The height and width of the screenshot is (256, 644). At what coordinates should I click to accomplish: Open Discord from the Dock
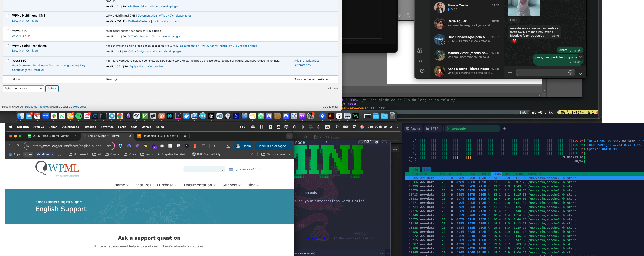point(269,116)
